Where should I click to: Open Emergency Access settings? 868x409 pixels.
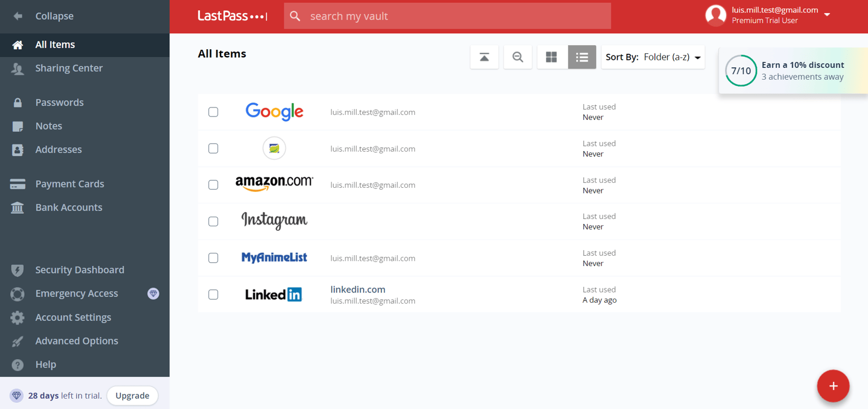coord(76,294)
